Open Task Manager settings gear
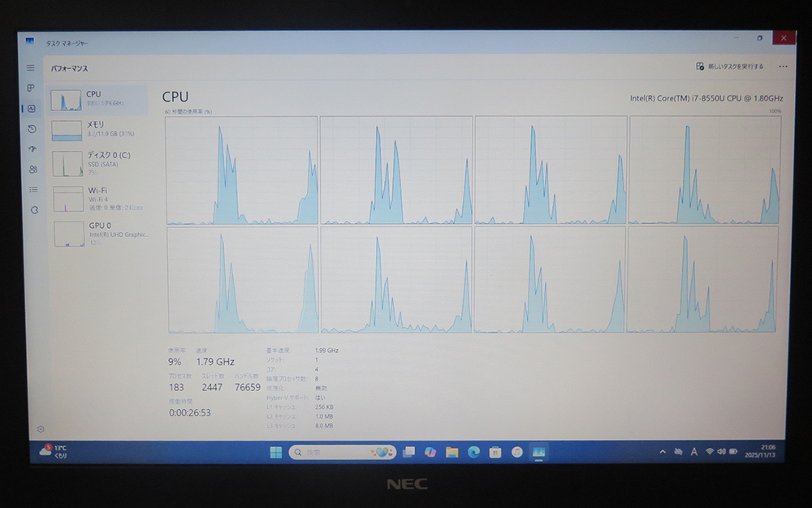Screen dimensions: 812x508 click(x=41, y=428)
